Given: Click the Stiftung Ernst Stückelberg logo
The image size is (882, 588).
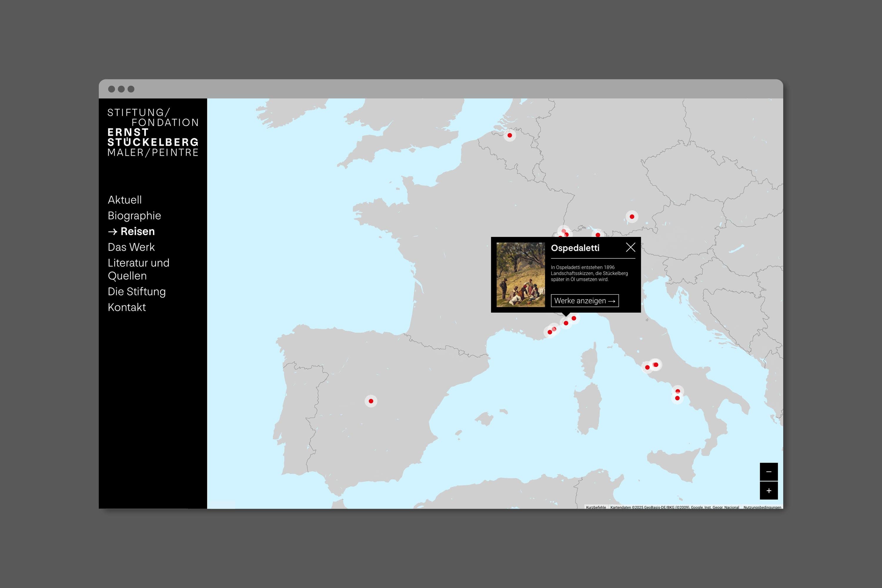Looking at the screenshot, I should 153,132.
